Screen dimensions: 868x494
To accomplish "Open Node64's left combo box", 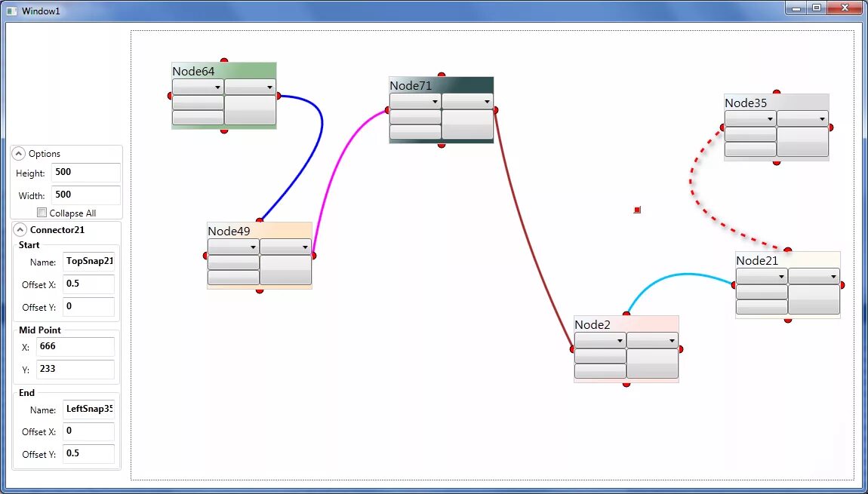I will (198, 87).
